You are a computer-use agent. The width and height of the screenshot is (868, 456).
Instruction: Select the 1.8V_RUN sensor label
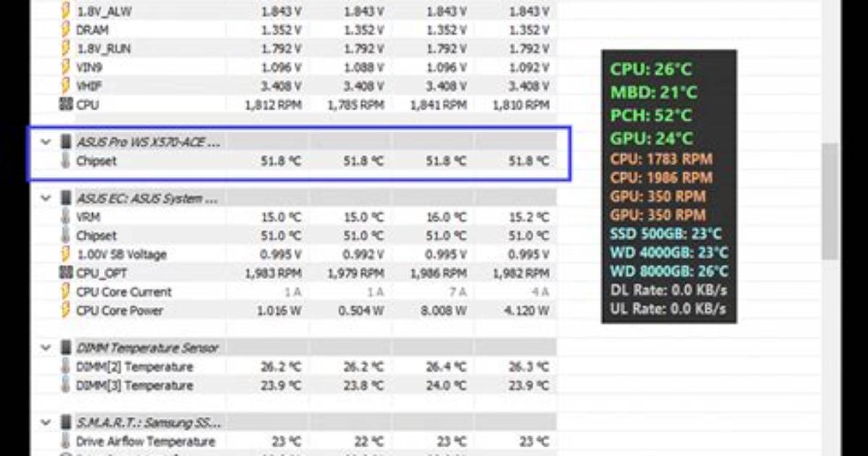104,49
